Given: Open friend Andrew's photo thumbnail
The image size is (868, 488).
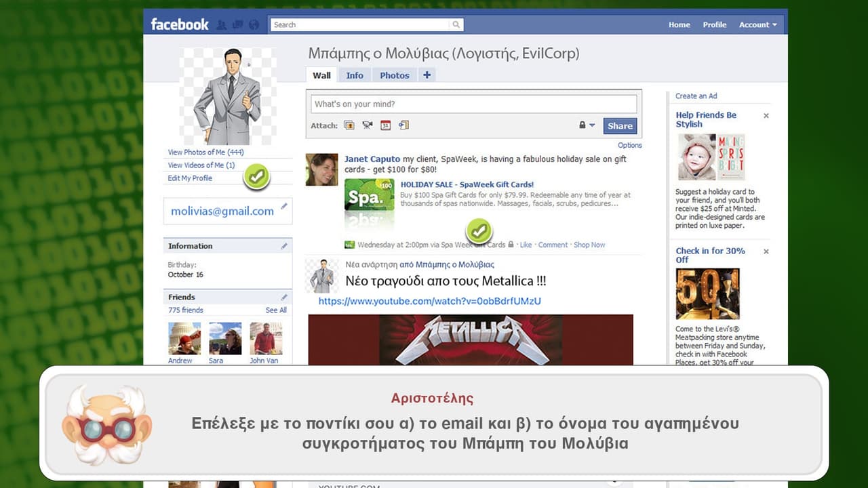Looking at the screenshot, I should [184, 338].
